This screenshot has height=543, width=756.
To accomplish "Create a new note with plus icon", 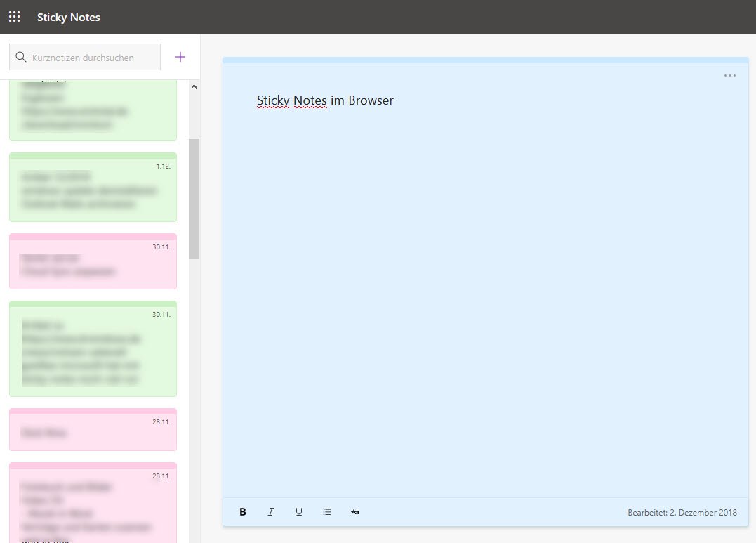I will coord(180,57).
